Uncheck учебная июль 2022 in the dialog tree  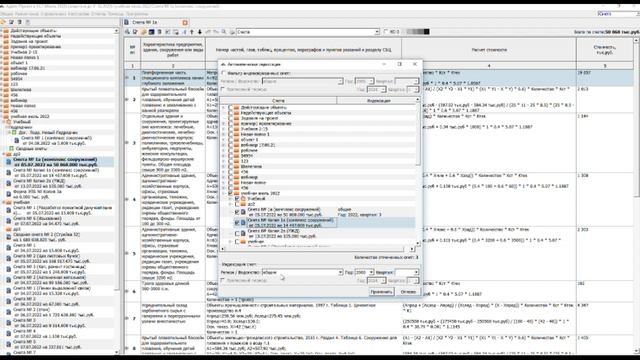pyautogui.click(x=231, y=193)
